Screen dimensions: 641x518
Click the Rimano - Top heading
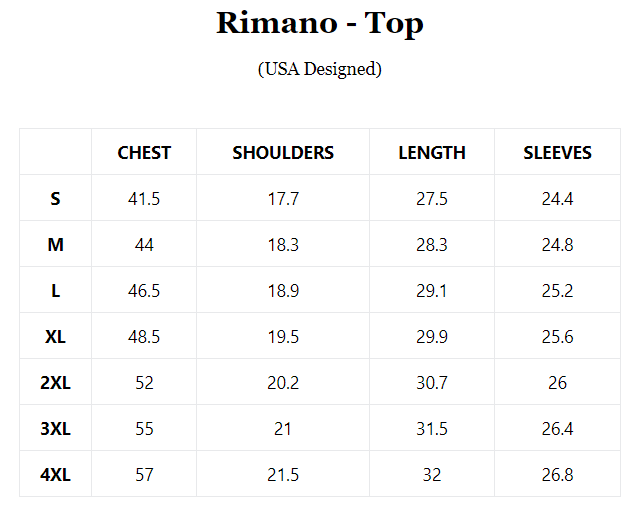point(320,24)
